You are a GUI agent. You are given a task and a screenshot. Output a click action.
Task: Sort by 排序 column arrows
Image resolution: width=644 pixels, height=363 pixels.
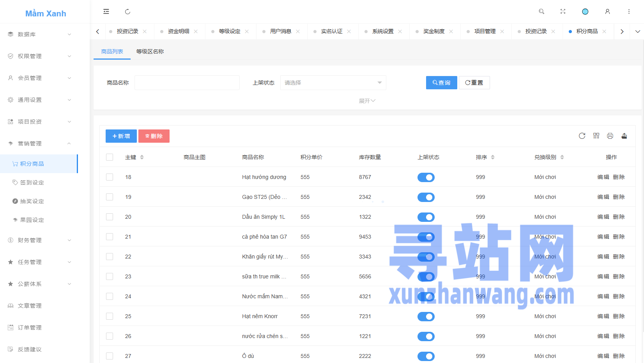coord(493,157)
